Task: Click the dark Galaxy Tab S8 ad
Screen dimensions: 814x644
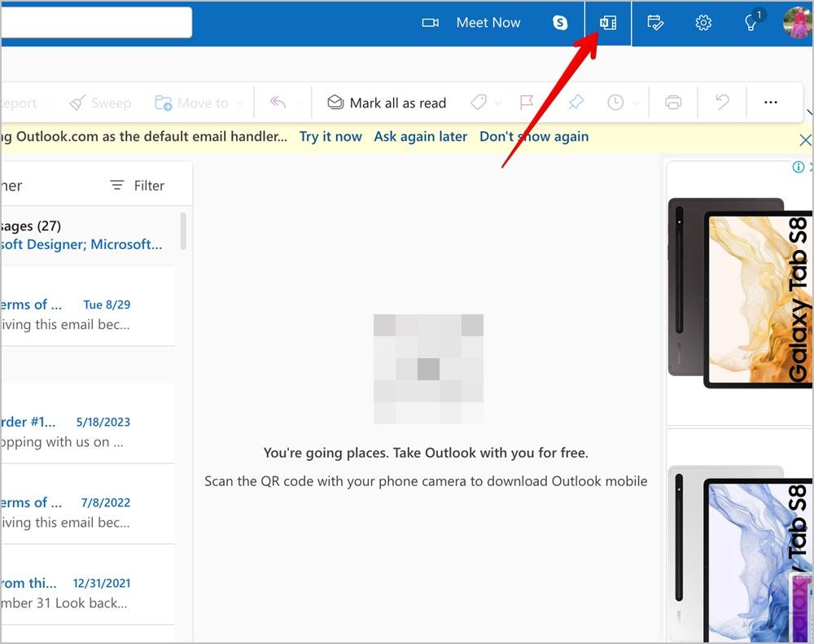Action: pyautogui.click(x=740, y=293)
